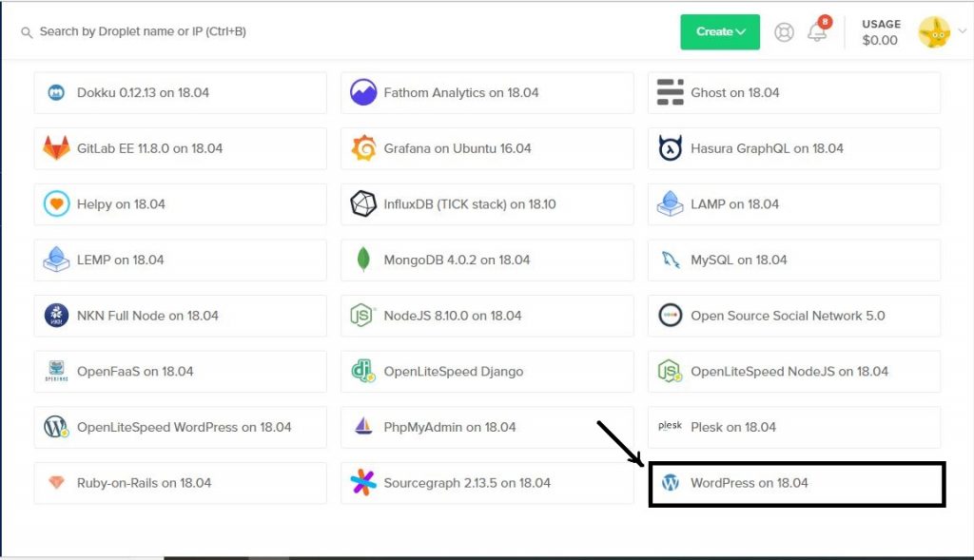Choose LEMP on 18.04
This screenshot has height=560, width=974.
pos(180,261)
